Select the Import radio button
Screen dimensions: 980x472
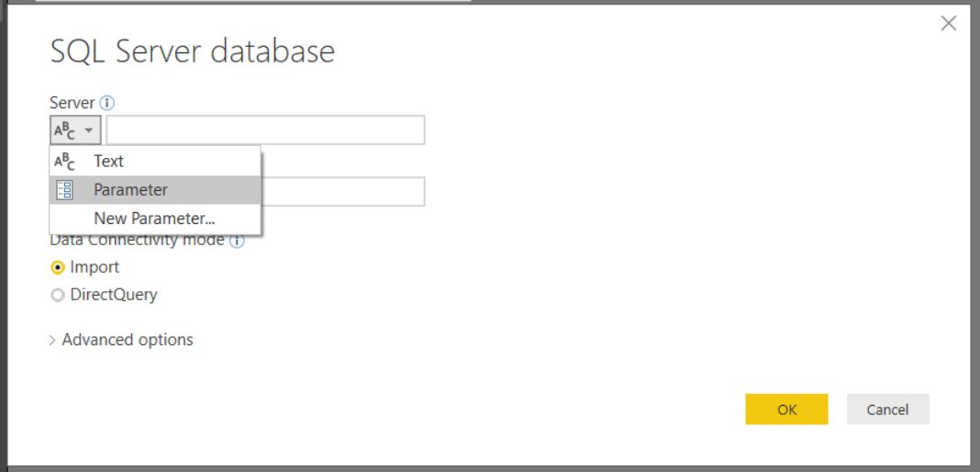58,267
